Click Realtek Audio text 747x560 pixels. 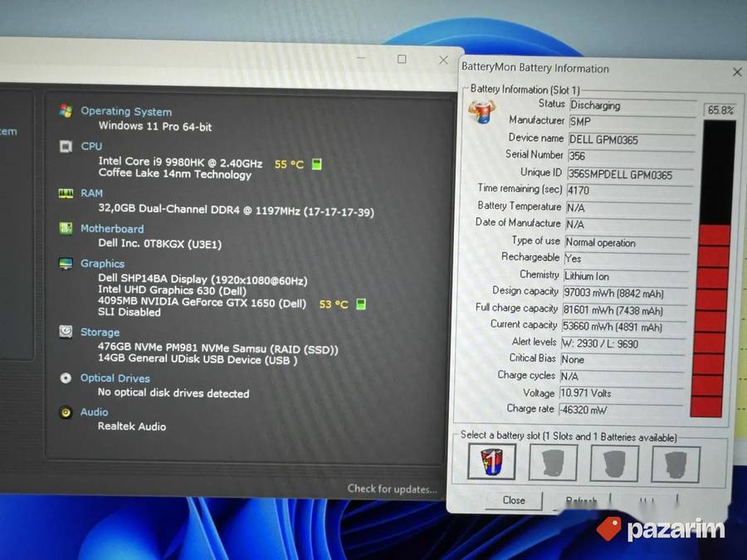point(131,426)
